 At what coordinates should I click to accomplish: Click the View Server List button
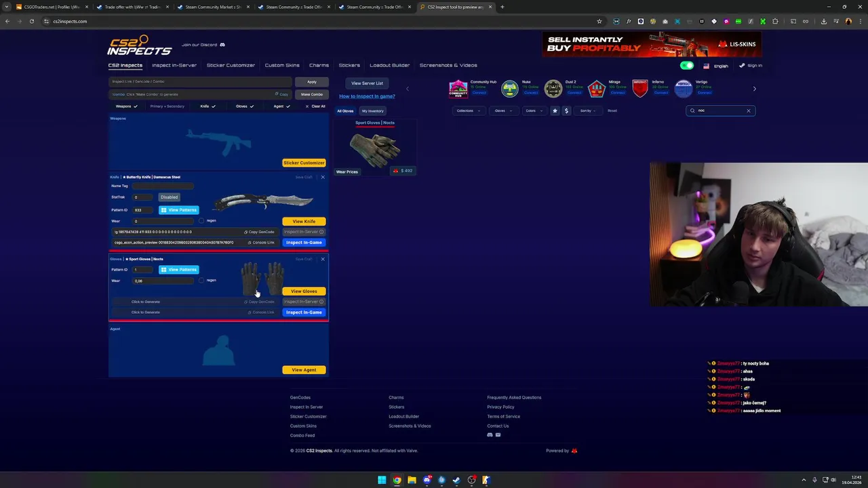[x=367, y=83]
